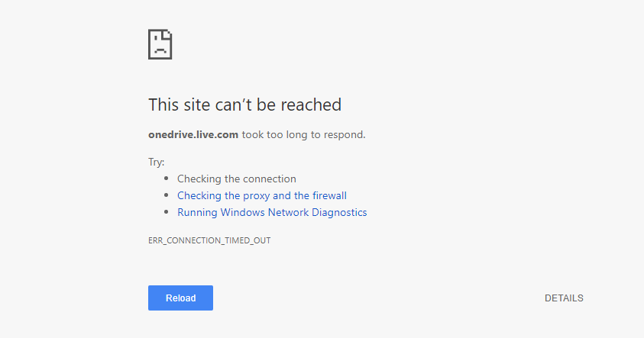Viewport: 644px width, 338px height.
Task: Click the 'Try:' label
Action: coord(156,162)
